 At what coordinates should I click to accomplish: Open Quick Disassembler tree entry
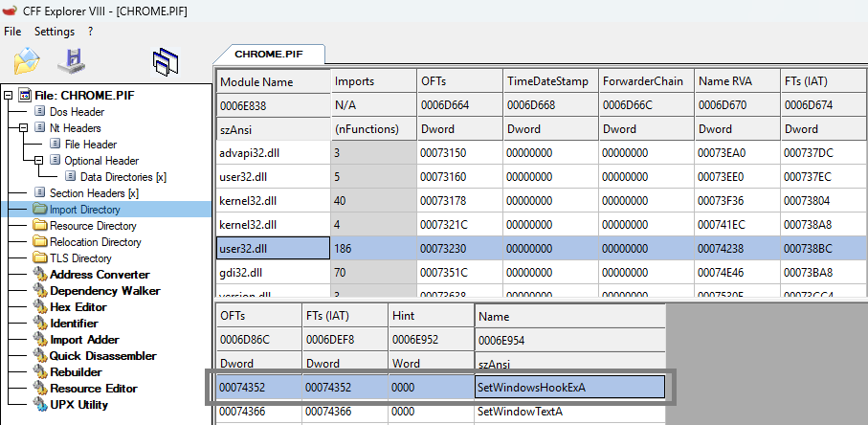point(103,356)
